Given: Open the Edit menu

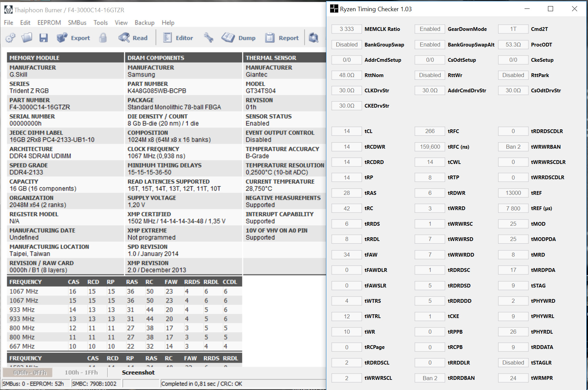Looking at the screenshot, I should tap(25, 23).
